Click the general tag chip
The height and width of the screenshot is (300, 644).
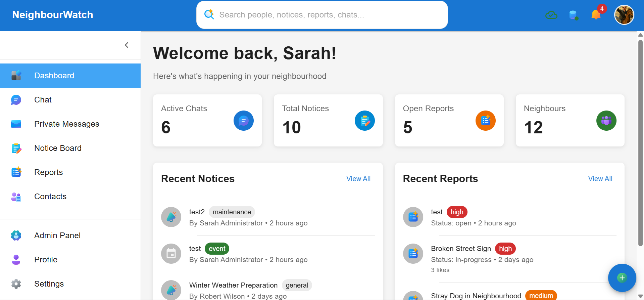coord(297,285)
